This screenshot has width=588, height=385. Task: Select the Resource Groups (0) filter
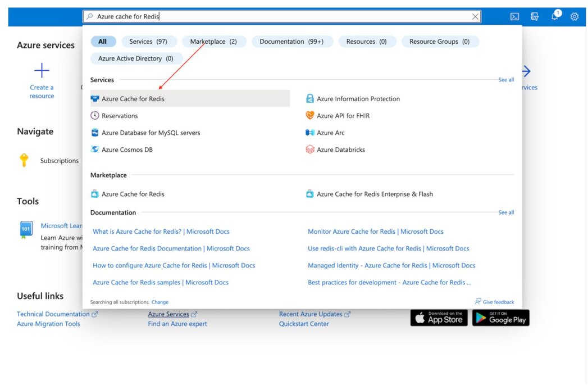441,41
